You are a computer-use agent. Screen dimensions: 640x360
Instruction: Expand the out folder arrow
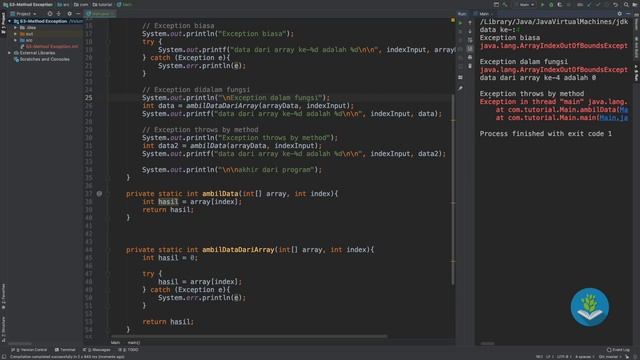(x=16, y=34)
